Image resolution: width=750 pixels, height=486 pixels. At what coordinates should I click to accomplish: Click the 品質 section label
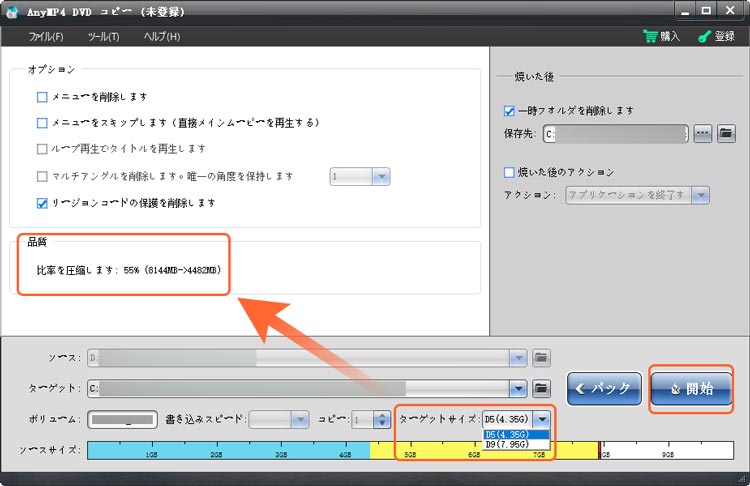pos(37,242)
